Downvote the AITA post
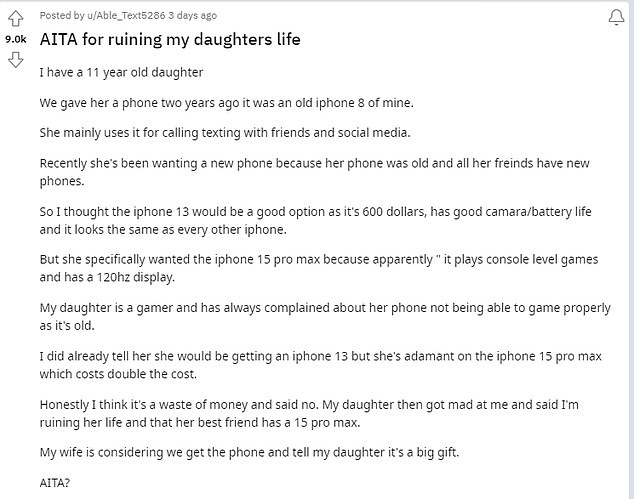Viewport: 634px width, 499px height. [x=16, y=60]
